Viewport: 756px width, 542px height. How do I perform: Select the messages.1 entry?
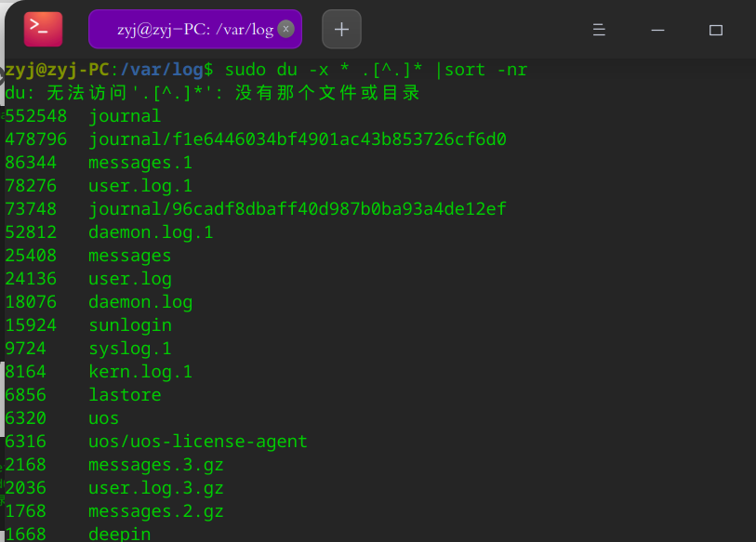[139, 163]
